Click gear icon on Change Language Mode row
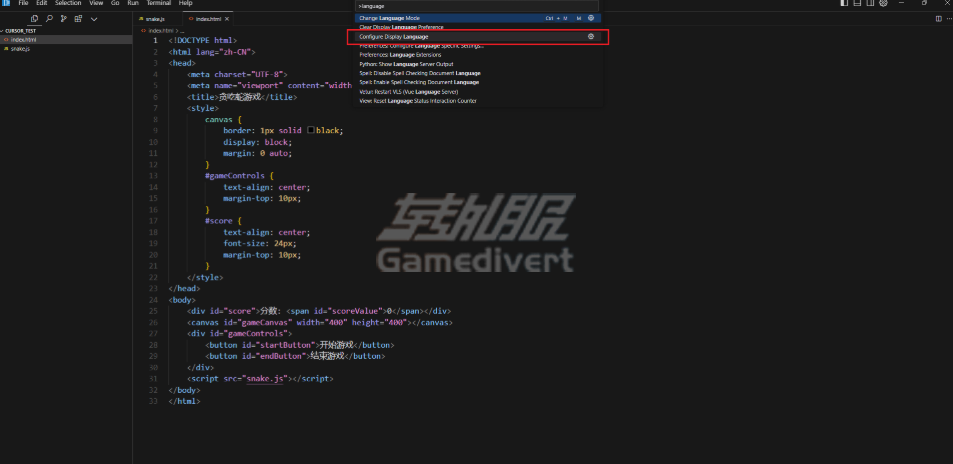953x464 pixels. tap(591, 18)
